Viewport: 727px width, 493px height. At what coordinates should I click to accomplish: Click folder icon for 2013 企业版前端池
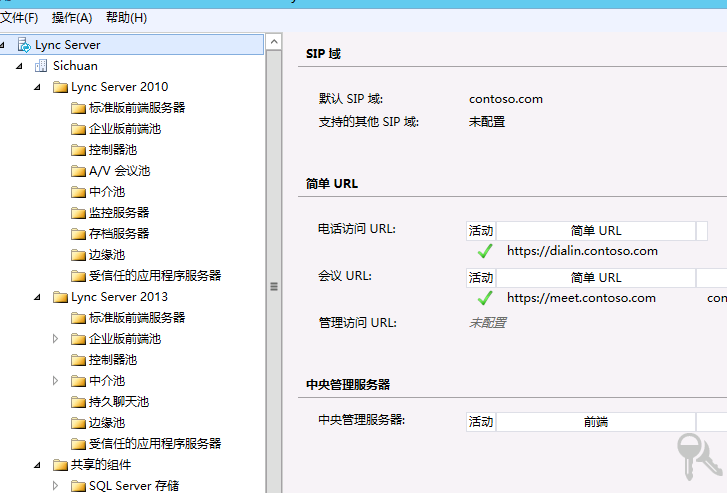coord(78,339)
